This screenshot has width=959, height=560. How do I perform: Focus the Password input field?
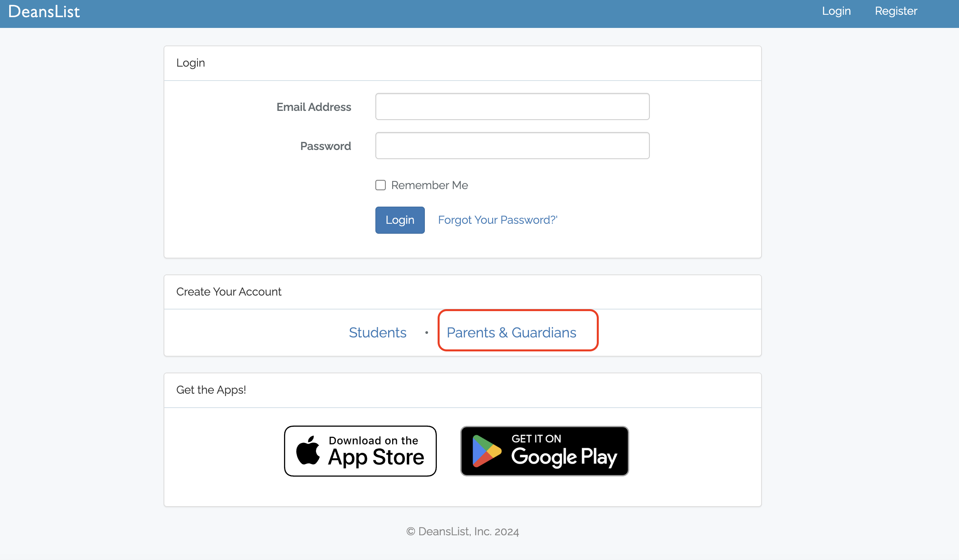click(512, 146)
